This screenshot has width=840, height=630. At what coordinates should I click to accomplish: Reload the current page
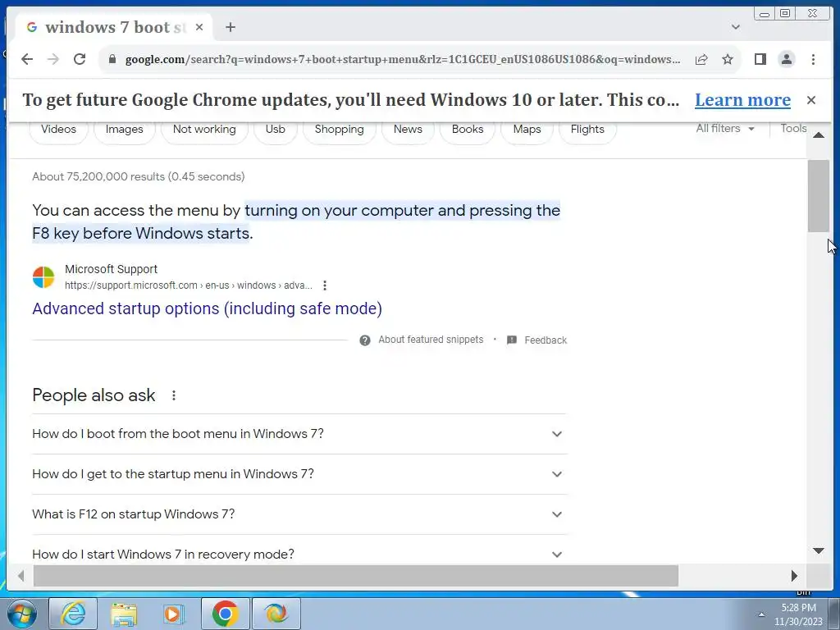coord(80,59)
